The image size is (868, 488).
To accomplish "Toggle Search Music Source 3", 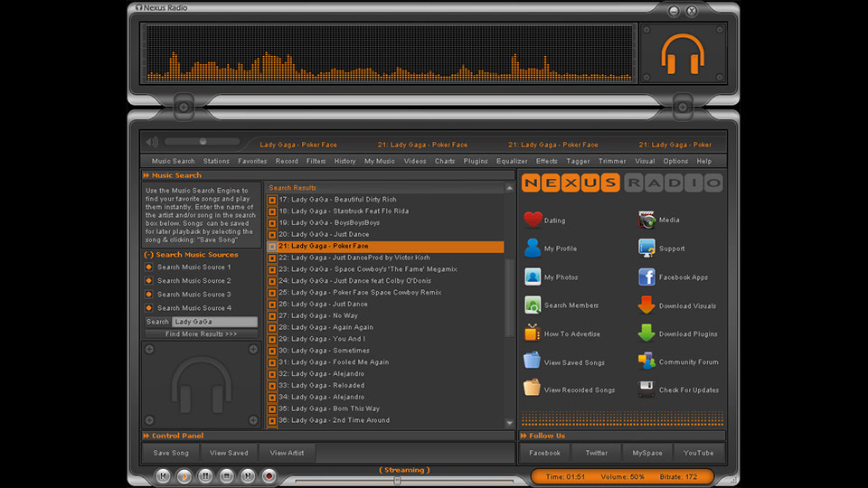I will tap(149, 295).
